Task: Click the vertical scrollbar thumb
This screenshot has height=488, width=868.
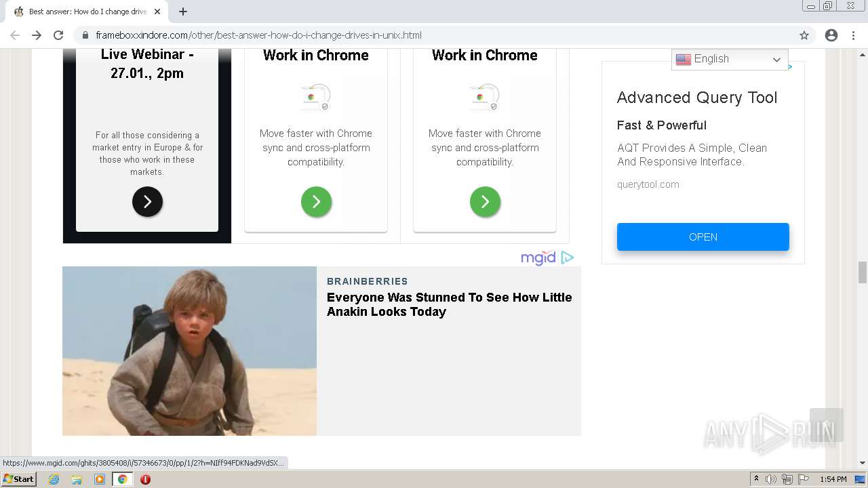Action: pyautogui.click(x=863, y=272)
